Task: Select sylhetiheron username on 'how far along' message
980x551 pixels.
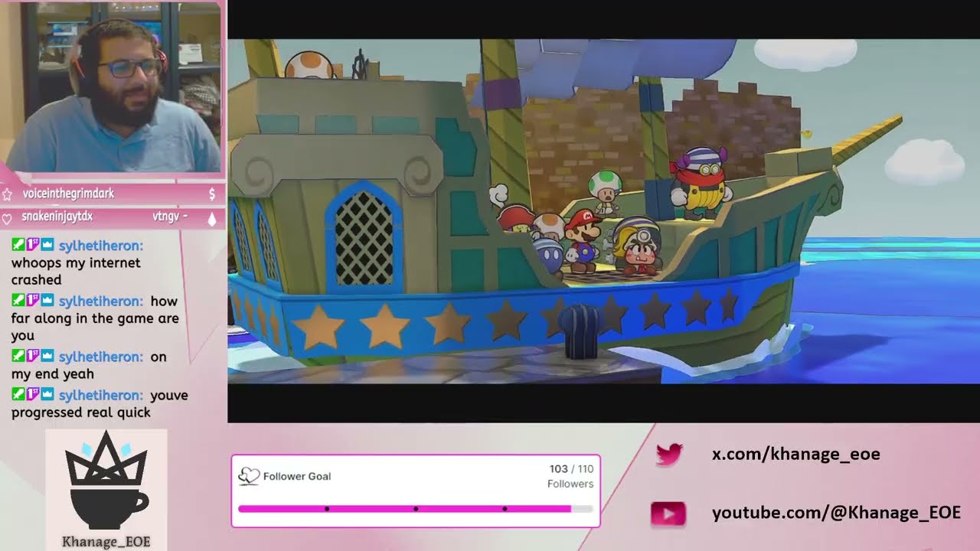Action: (x=101, y=302)
